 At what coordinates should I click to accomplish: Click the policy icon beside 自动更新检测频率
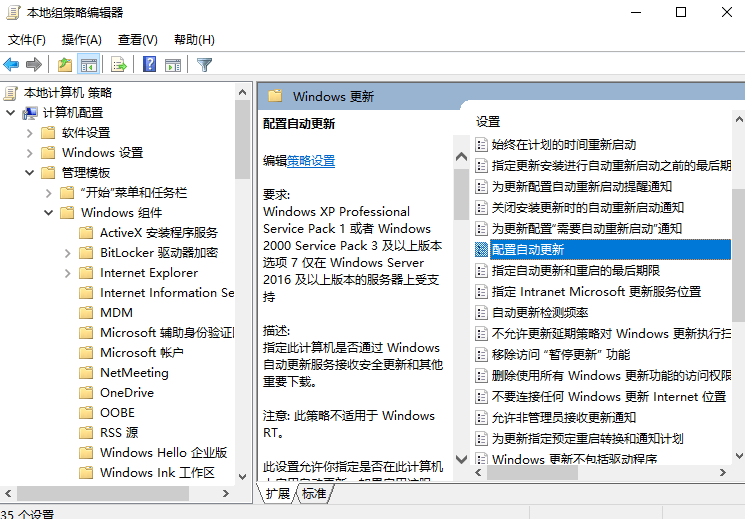(x=481, y=313)
